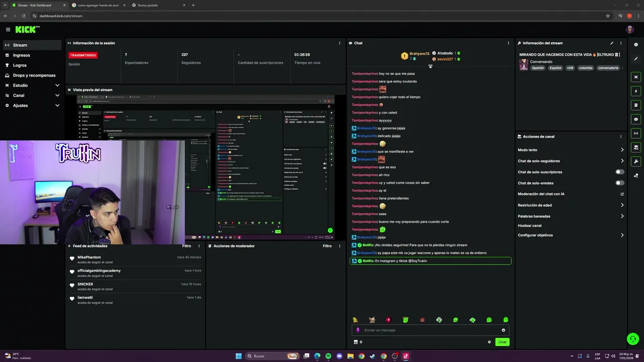Switch to 'como agregar fuente de audio' browser tab
This screenshot has height=362, width=644.
click(98, 5)
